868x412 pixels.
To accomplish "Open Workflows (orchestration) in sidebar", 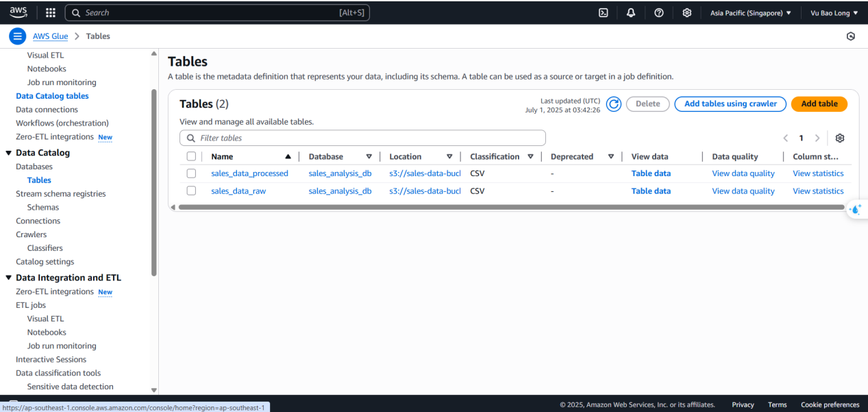I will point(62,123).
